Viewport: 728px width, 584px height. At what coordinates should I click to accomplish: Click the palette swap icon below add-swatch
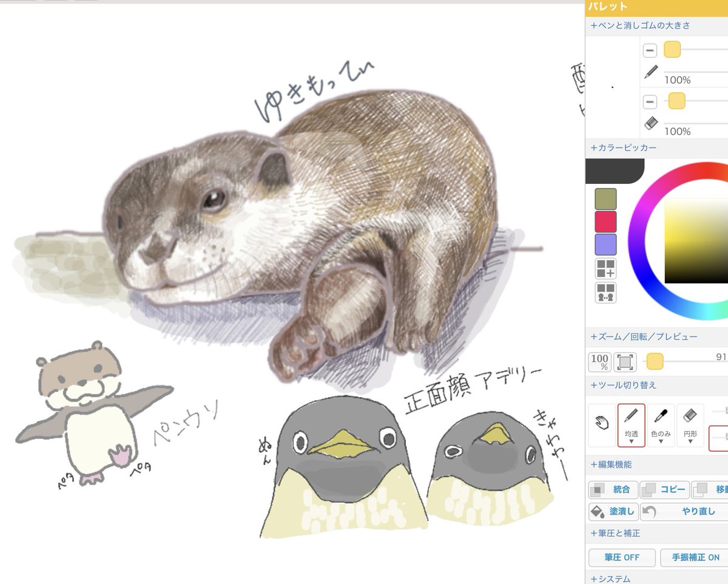point(605,293)
